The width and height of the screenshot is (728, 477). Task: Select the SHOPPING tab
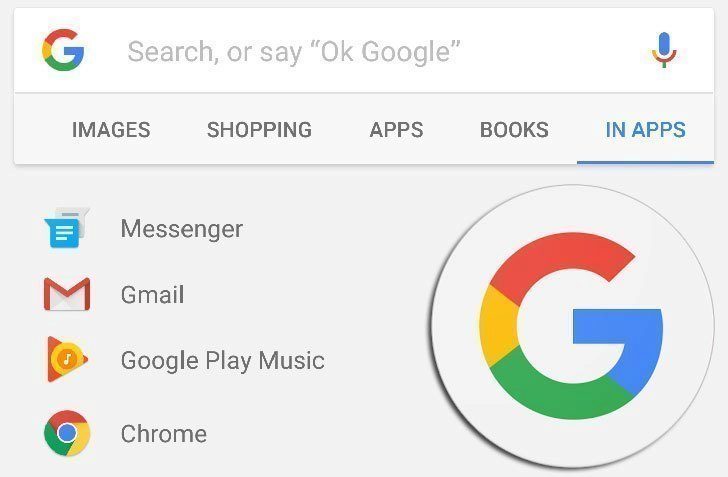259,130
